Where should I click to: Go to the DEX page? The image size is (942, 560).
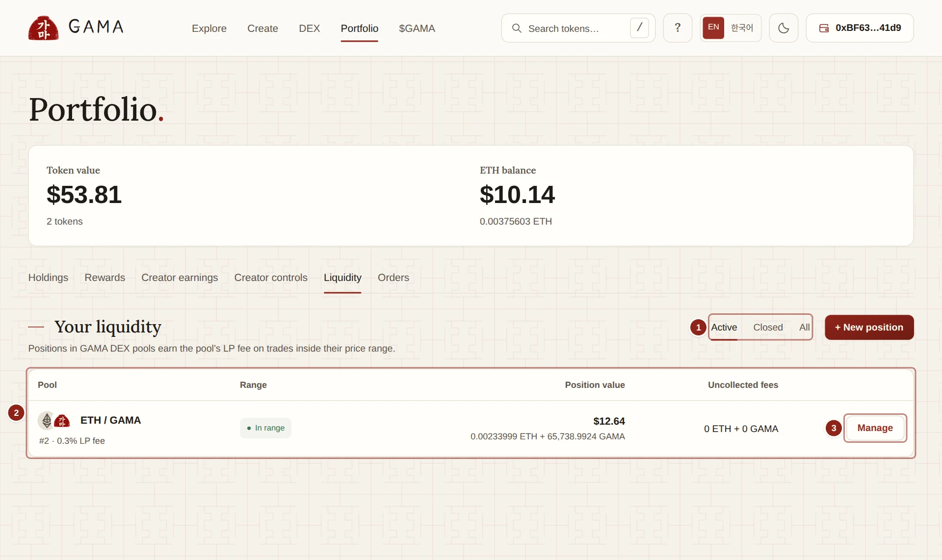click(309, 28)
